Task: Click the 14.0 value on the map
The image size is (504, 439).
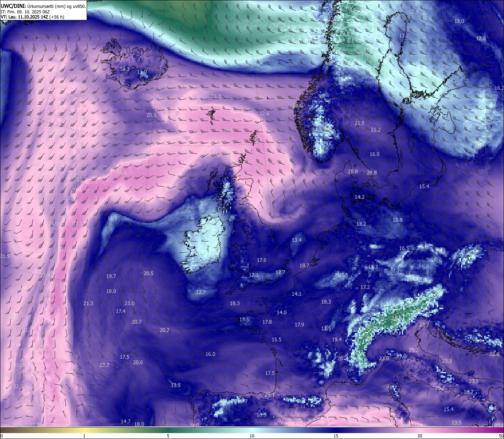Action: click(x=282, y=312)
